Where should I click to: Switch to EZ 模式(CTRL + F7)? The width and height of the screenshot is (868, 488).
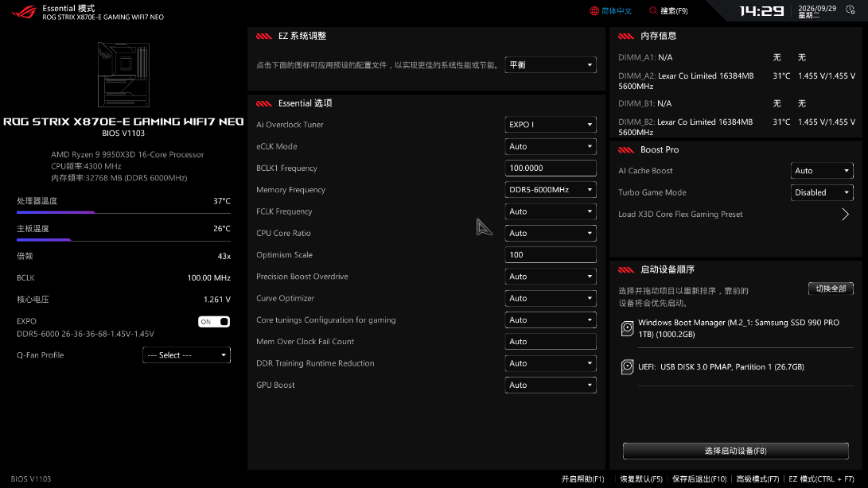click(x=821, y=479)
